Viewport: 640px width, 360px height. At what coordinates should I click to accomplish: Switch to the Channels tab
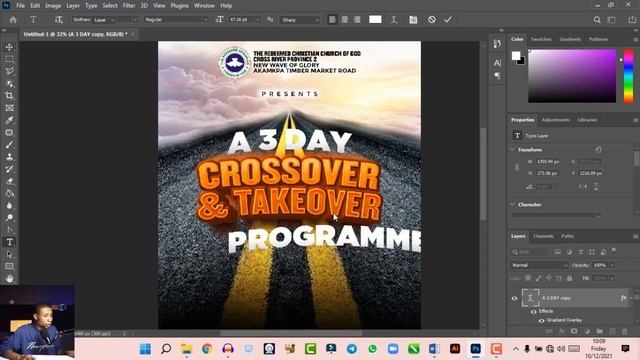pyautogui.click(x=543, y=236)
